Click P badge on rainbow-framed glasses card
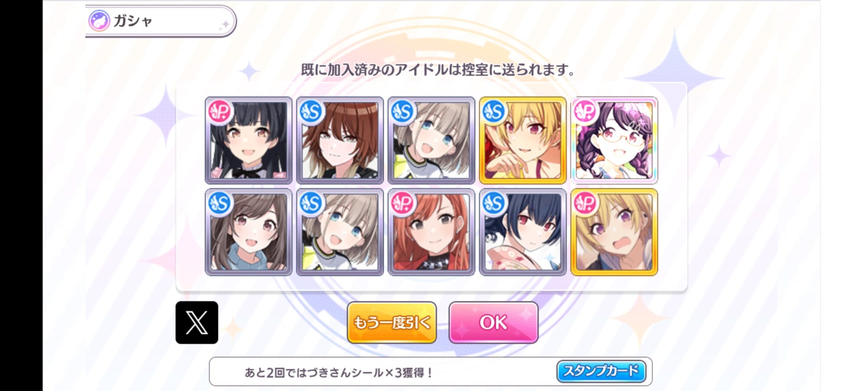The height and width of the screenshot is (391, 868). click(x=585, y=112)
